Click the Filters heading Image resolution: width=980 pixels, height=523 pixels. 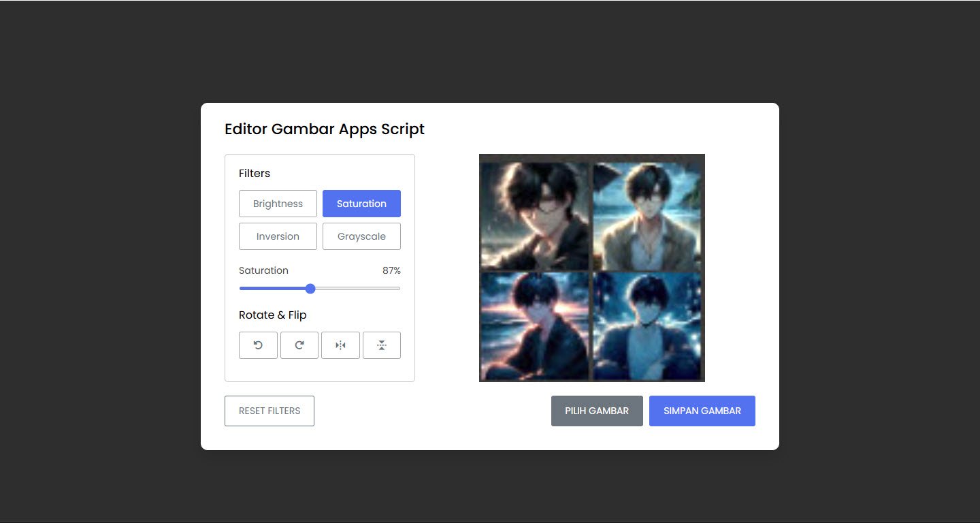(x=255, y=173)
